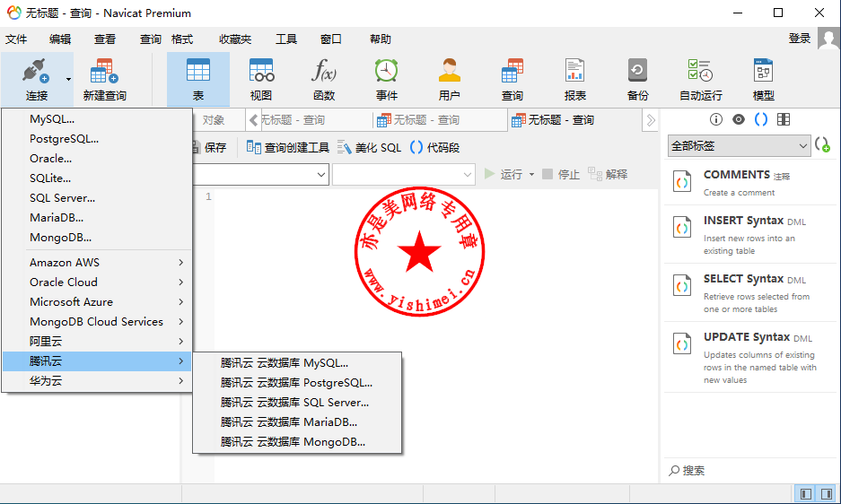
Task: Click the add new snippet icon
Action: pyautogui.click(x=822, y=144)
